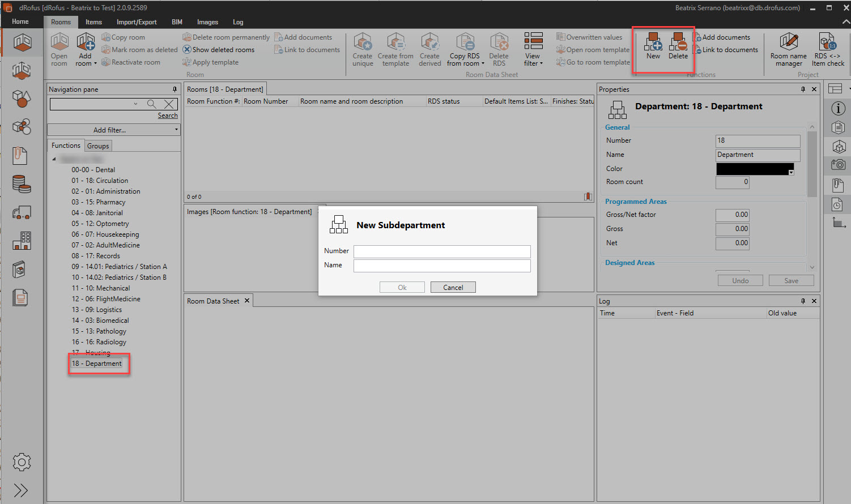
Task: Select Create from template icon
Action: click(x=395, y=42)
